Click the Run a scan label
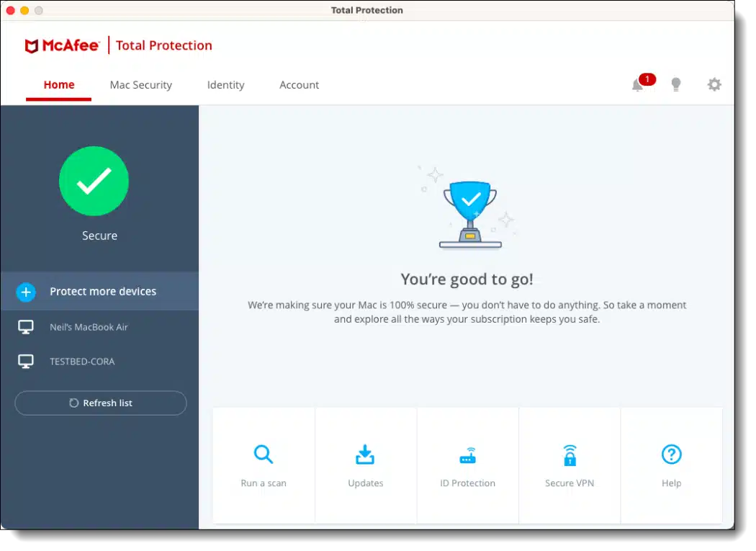The height and width of the screenshot is (551, 756). tap(264, 483)
